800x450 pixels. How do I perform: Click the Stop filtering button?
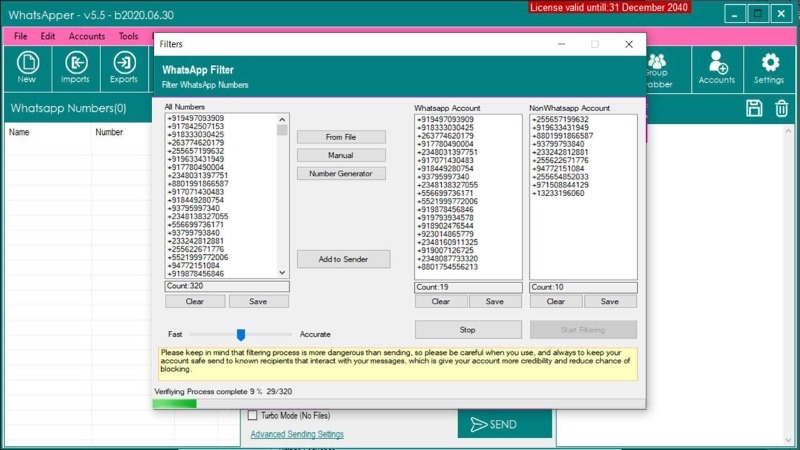click(x=468, y=330)
